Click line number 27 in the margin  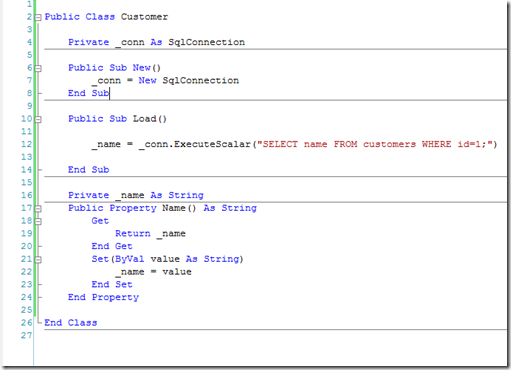26,335
